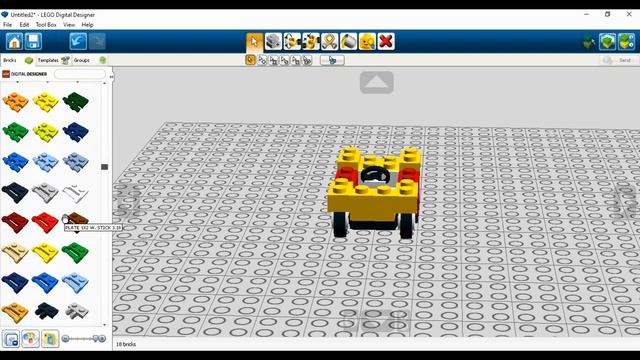The width and height of the screenshot is (640, 360).
Task: Toggle filter bricks by color icon
Action: 31,339
